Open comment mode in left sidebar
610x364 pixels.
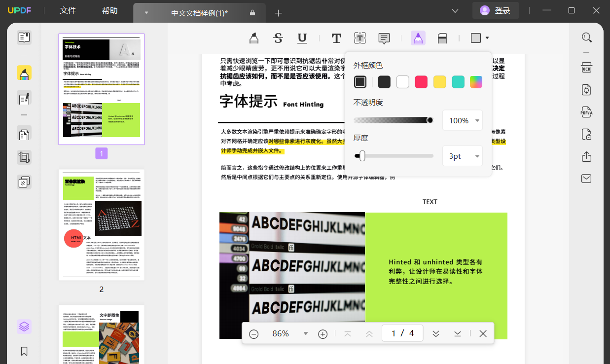pos(24,73)
